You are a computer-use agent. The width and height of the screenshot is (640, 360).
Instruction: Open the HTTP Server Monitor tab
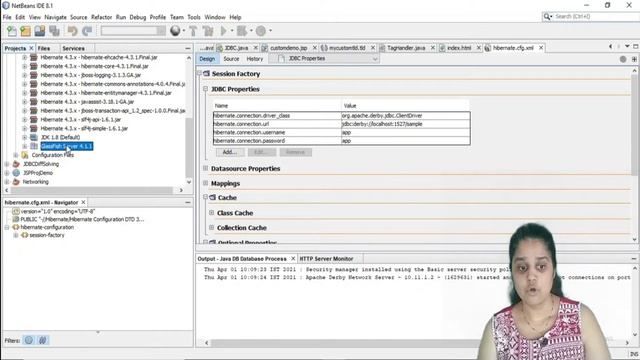tap(326, 259)
